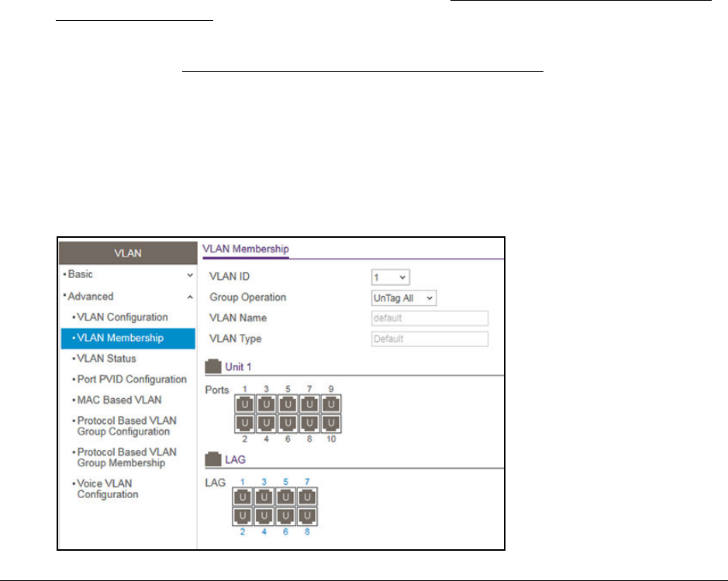Click port 2 icon in Unit 1
Viewport: 728px width, 581px height.
245,423
